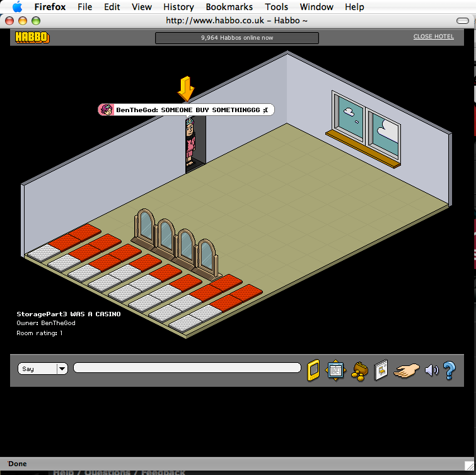Screen dimensions: 476x475
Task: Open the Firefox application menu
Action: point(49,7)
